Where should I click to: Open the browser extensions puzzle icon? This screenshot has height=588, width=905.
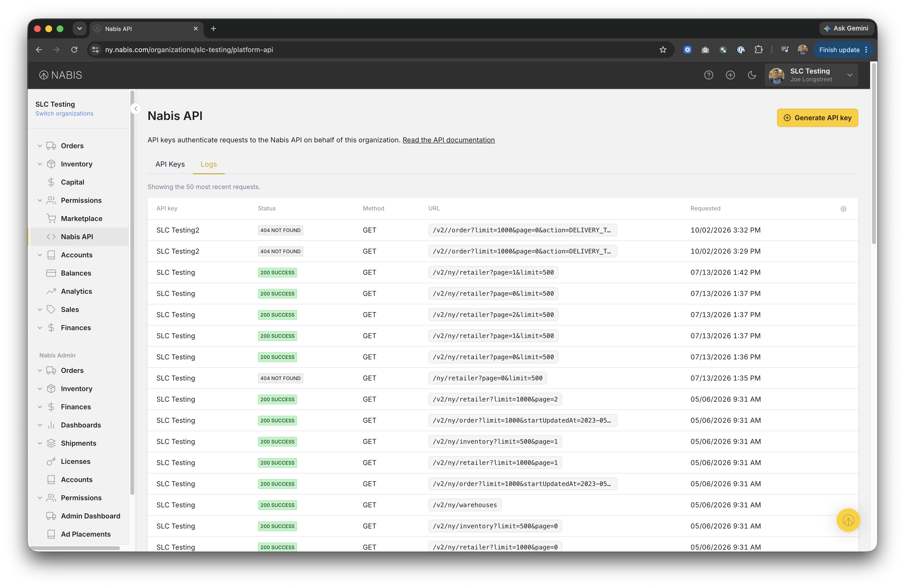[x=759, y=50]
